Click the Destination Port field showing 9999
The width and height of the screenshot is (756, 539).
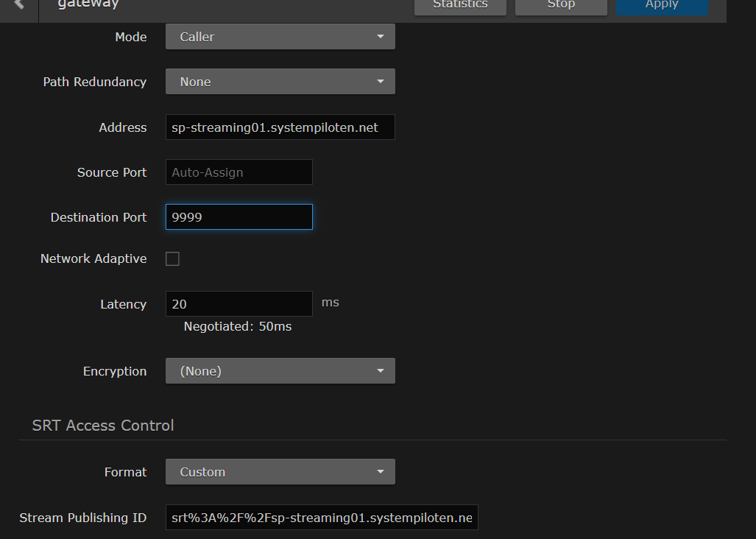239,216
